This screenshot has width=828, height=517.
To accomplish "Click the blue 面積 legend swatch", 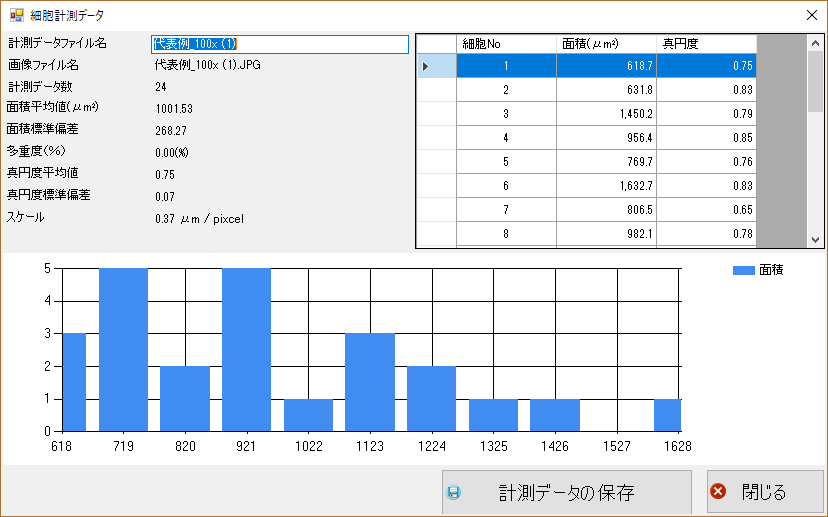I will pyautogui.click(x=744, y=270).
